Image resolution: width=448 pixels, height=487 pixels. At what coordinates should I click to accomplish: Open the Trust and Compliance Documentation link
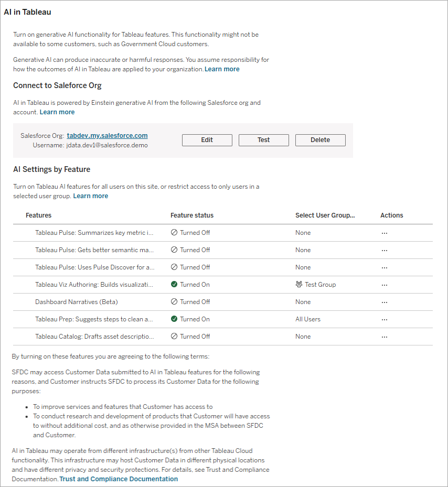point(118,479)
